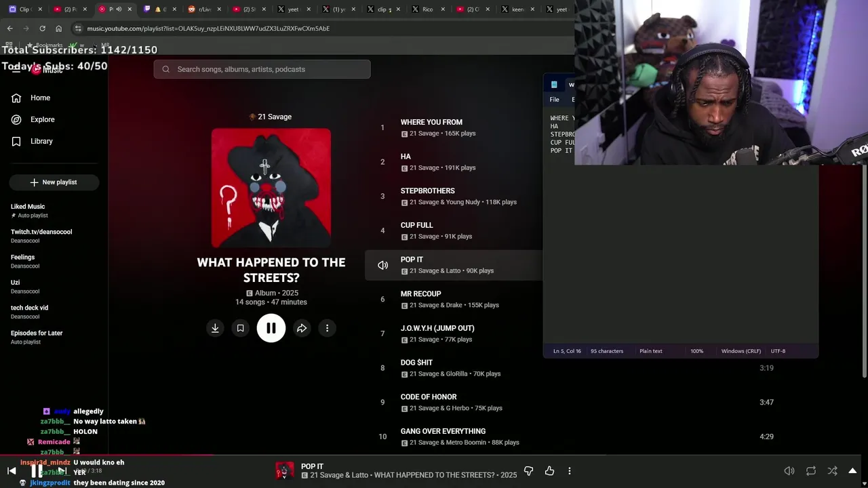Open the player bar three-dot song menu
The height and width of the screenshot is (488, 868).
click(x=570, y=470)
